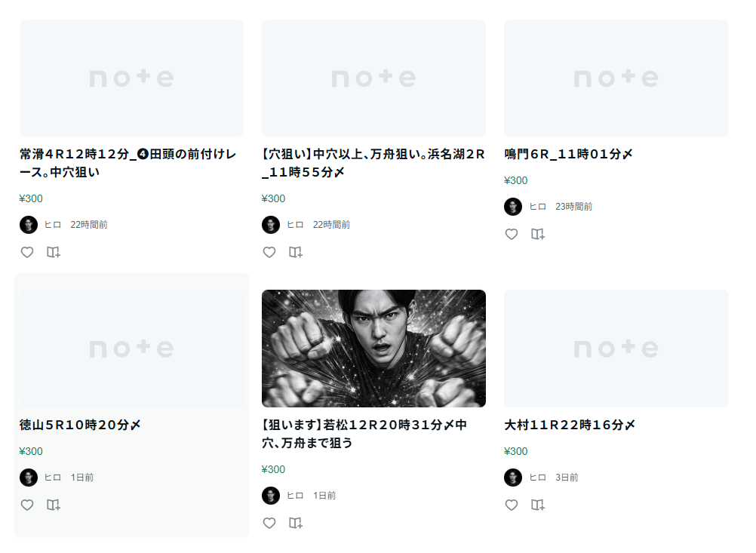Like the 徳山5R article
Viewport: 756px width, 553px height.
tap(27, 505)
